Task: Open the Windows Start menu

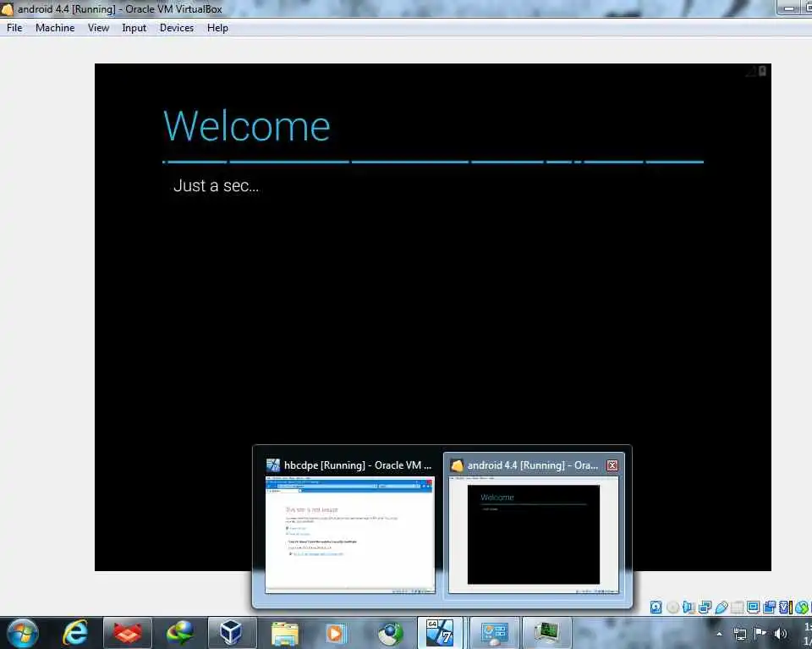Action: [x=23, y=633]
